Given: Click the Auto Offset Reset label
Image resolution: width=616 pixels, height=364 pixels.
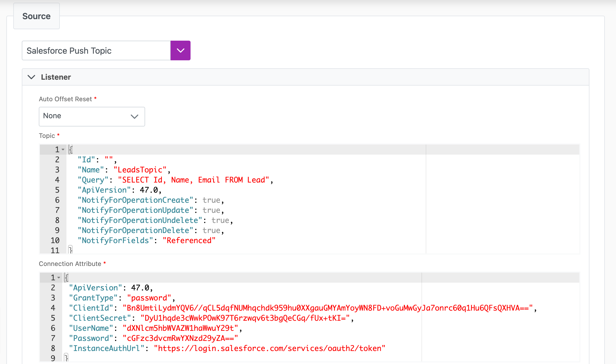Looking at the screenshot, I should (x=65, y=99).
